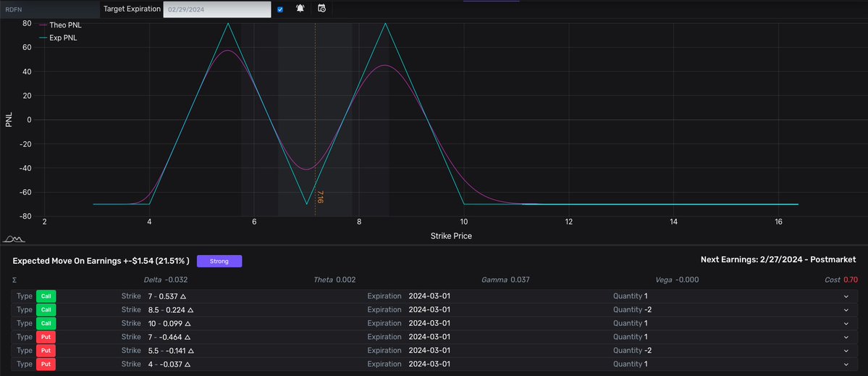The image size is (868, 376).
Task: Expand the Call strike 10 row chevron
Action: (846, 323)
